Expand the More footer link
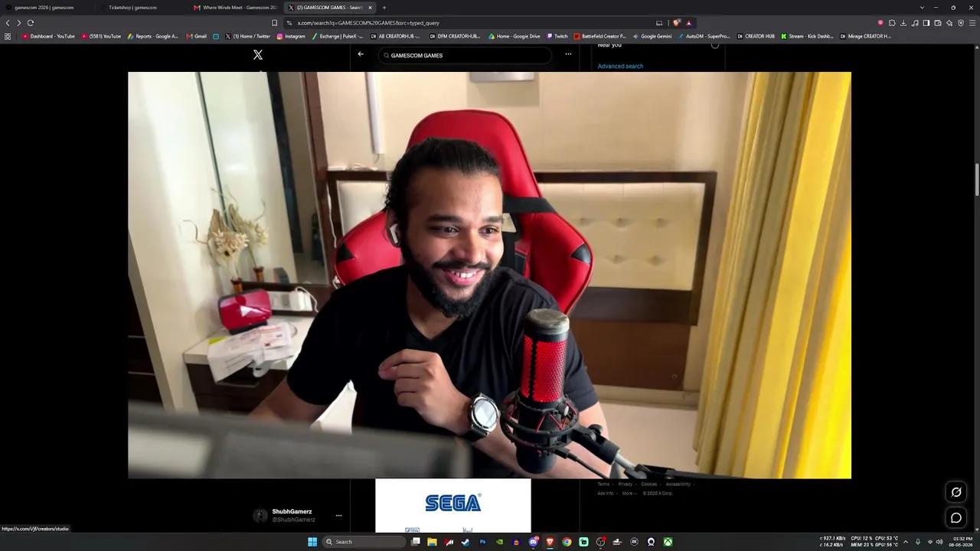This screenshot has width=980, height=551. 629,494
